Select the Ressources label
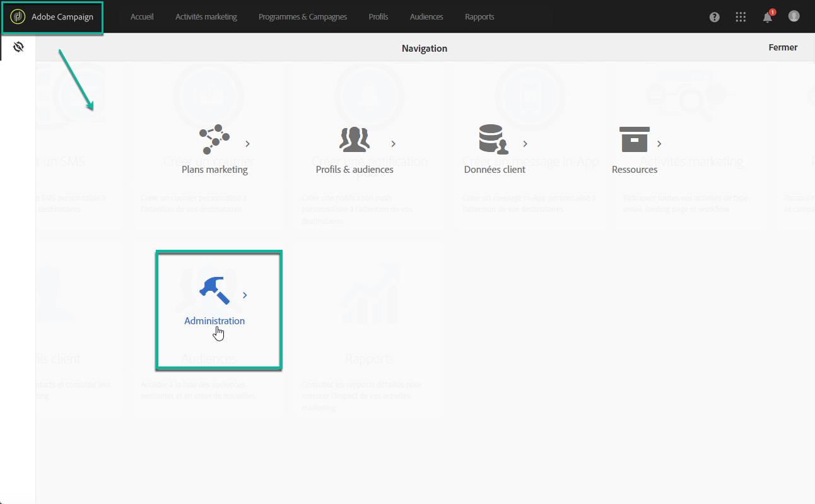This screenshot has height=504, width=815. click(x=635, y=170)
